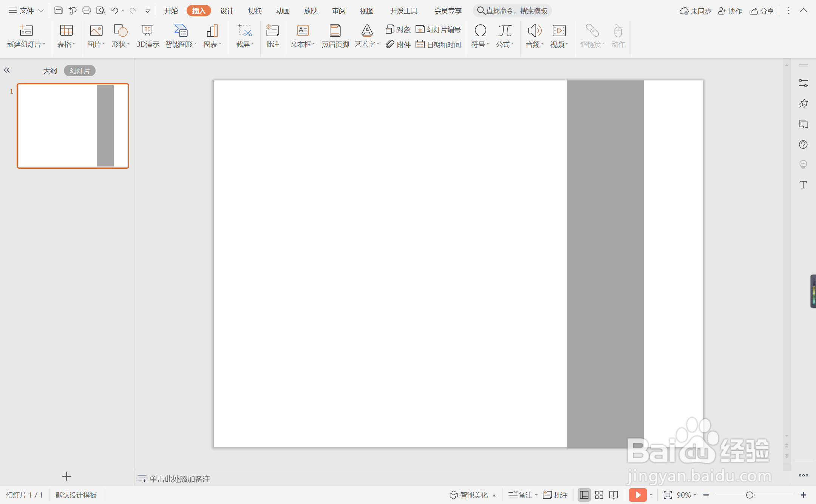Select slide 1 thumbnail in panel
816x504 pixels.
pos(73,126)
